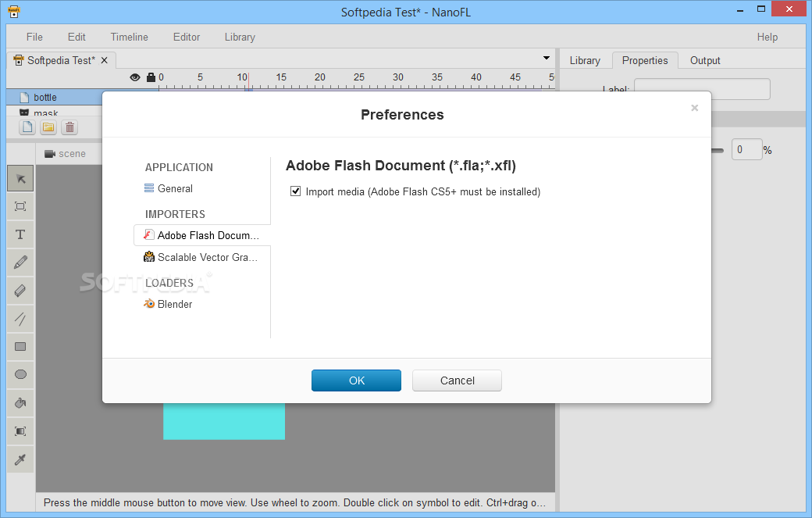This screenshot has width=812, height=518.
Task: Click the new folder layer icon
Action: point(48,127)
